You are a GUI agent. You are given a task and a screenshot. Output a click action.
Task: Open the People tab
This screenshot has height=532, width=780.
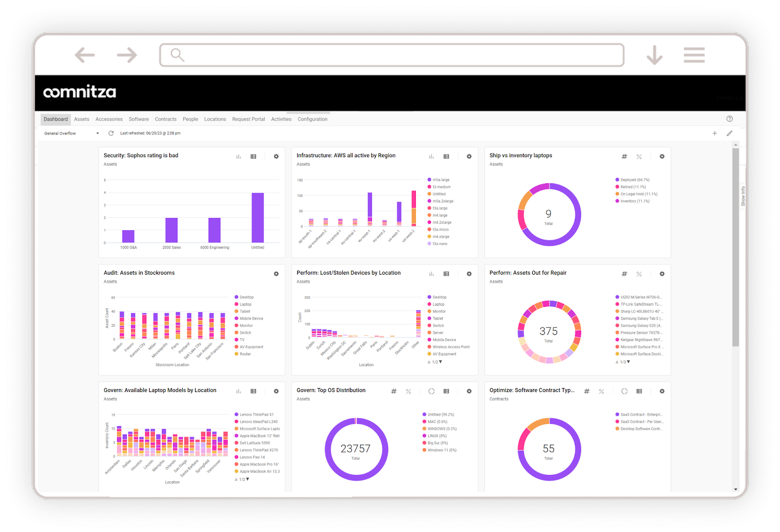pyautogui.click(x=190, y=119)
